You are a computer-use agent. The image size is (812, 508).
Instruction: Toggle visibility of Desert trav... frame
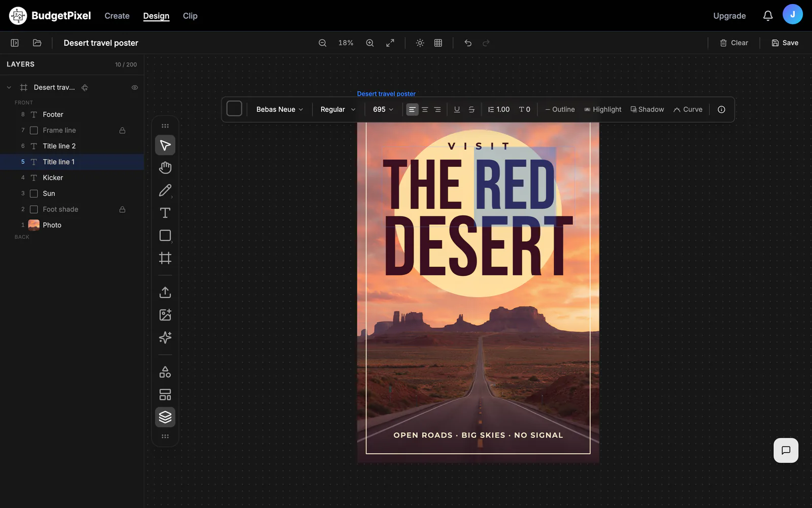(x=134, y=87)
